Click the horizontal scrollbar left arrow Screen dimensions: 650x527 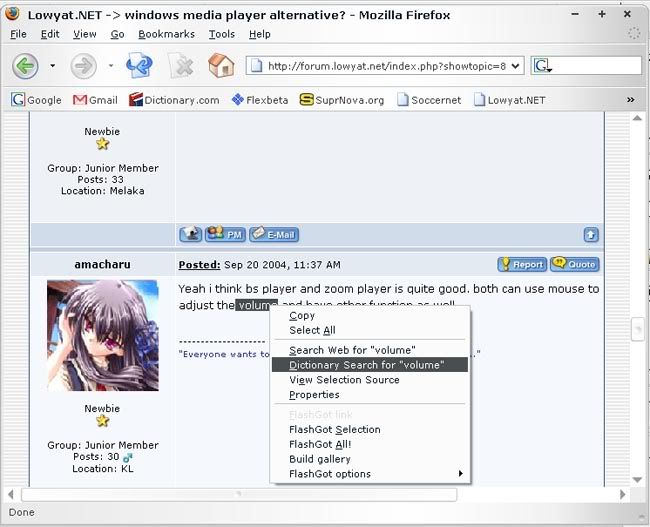pyautogui.click(x=11, y=494)
